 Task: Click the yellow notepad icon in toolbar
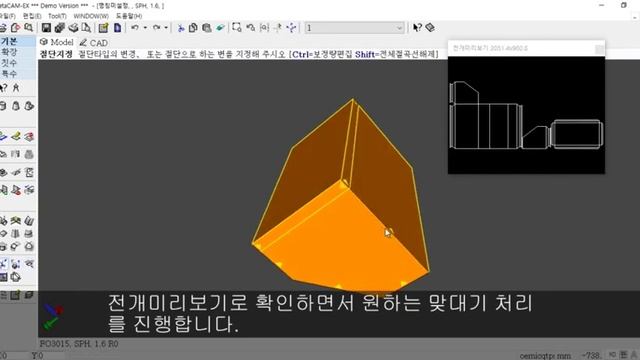click(x=103, y=28)
